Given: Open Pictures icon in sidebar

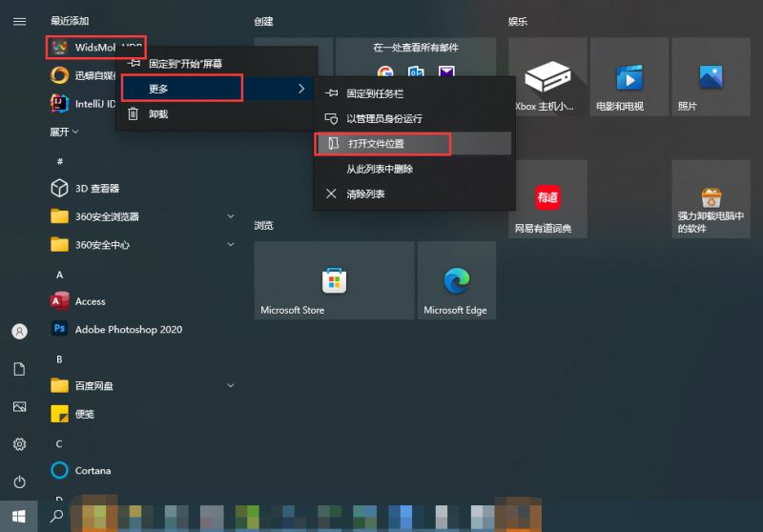Looking at the screenshot, I should [19, 406].
